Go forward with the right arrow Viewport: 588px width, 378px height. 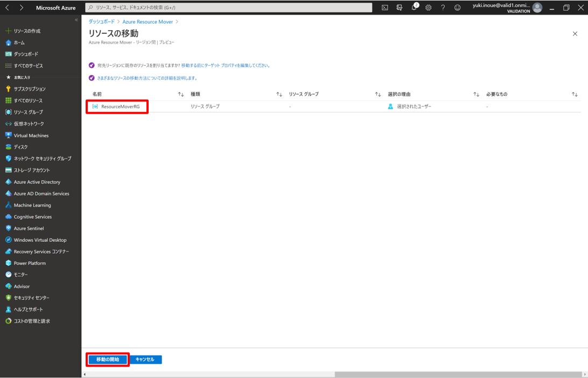coord(22,8)
